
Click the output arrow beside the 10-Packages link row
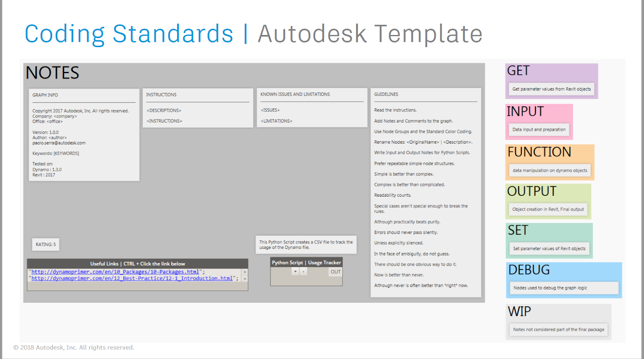[245, 272]
